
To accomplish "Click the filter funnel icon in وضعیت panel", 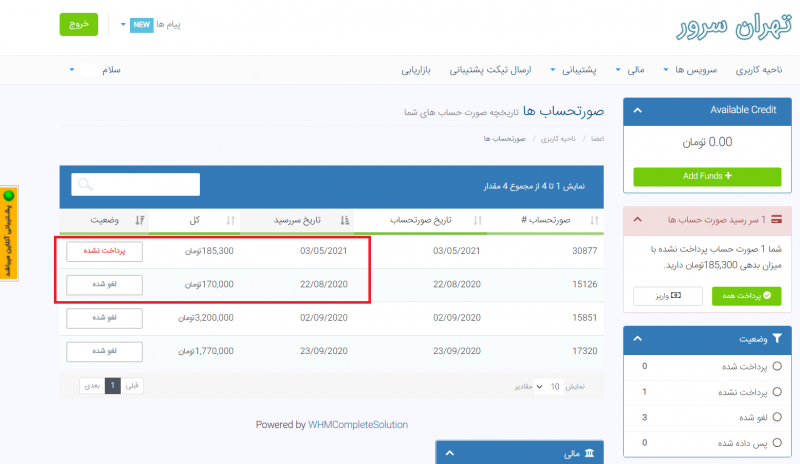I will (777, 339).
